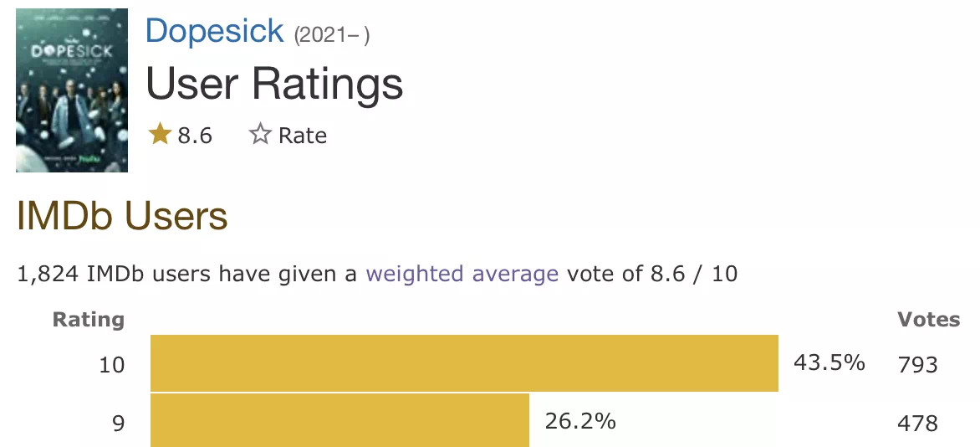Click the Votes column header

[x=929, y=320]
